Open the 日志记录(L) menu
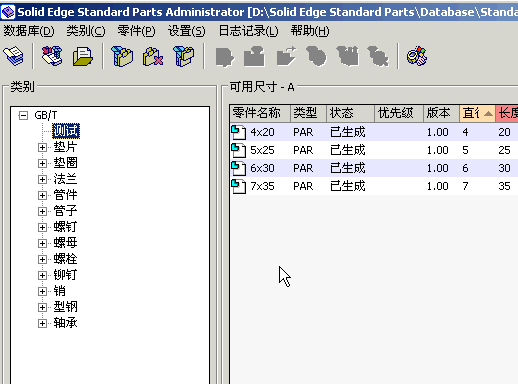The height and width of the screenshot is (384, 518). 248,31
